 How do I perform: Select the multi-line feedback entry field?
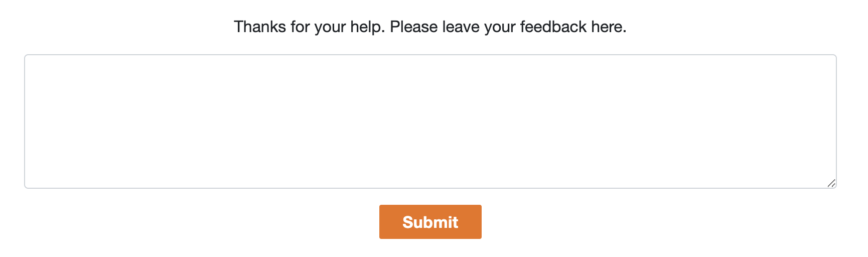click(430, 121)
